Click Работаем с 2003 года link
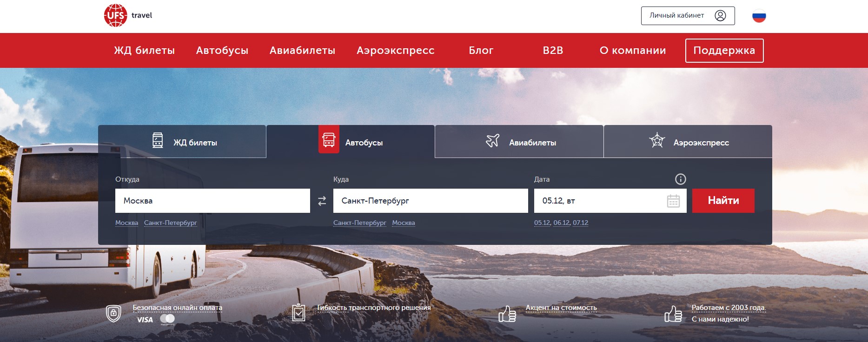The height and width of the screenshot is (342, 868). (x=729, y=308)
